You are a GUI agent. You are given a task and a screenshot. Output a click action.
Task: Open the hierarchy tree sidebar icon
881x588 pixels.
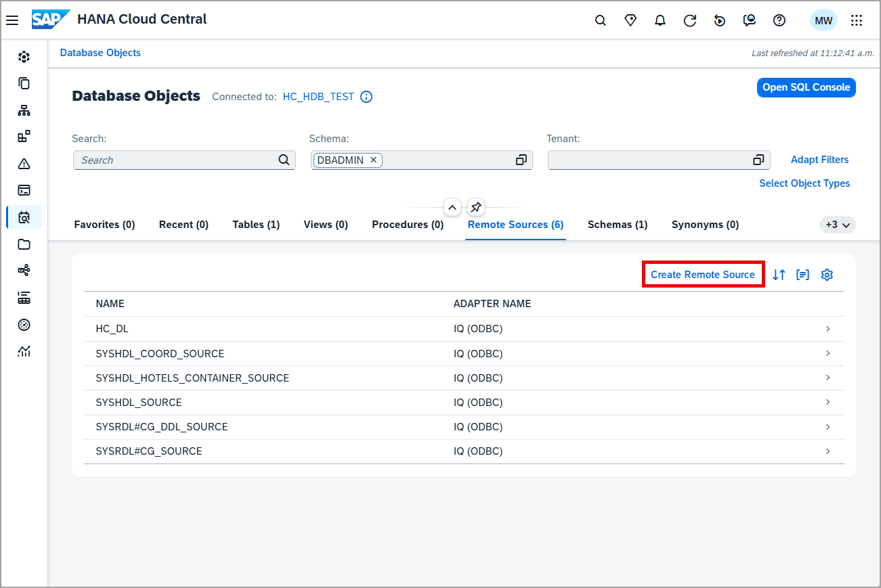pyautogui.click(x=24, y=110)
